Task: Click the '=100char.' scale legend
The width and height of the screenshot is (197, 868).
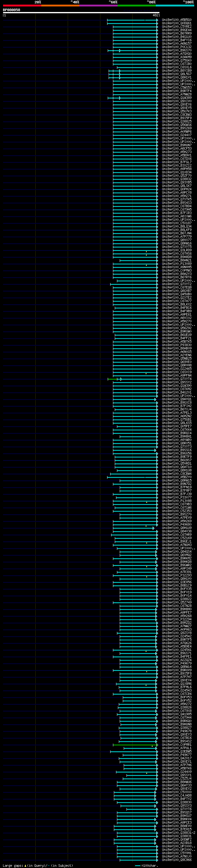Action: 147,865
